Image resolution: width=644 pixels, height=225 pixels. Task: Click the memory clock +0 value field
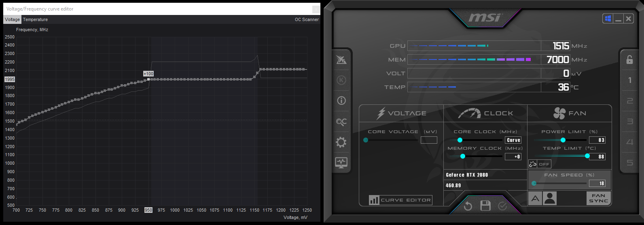(513, 157)
